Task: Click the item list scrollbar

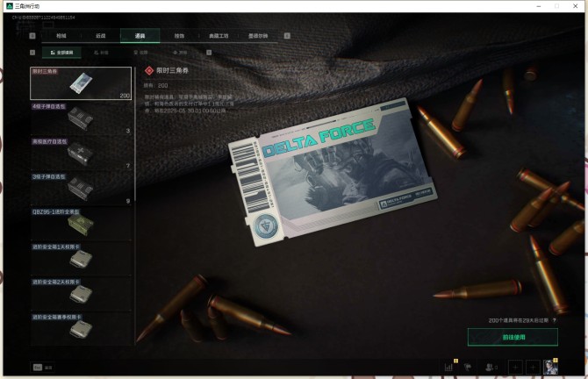Action: [x=134, y=135]
